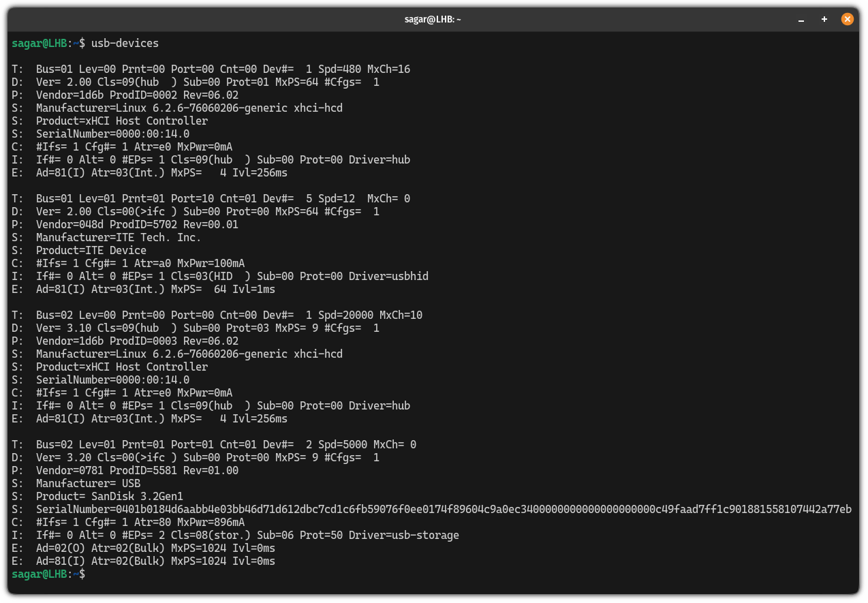Viewport: 868px width, 603px height.
Task: Click the Manufacturer=Linux xhci-hcd line
Action: click(184, 108)
